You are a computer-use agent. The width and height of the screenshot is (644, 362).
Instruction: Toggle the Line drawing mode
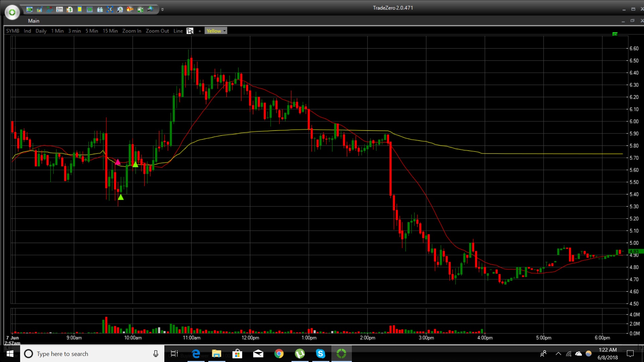[178, 31]
